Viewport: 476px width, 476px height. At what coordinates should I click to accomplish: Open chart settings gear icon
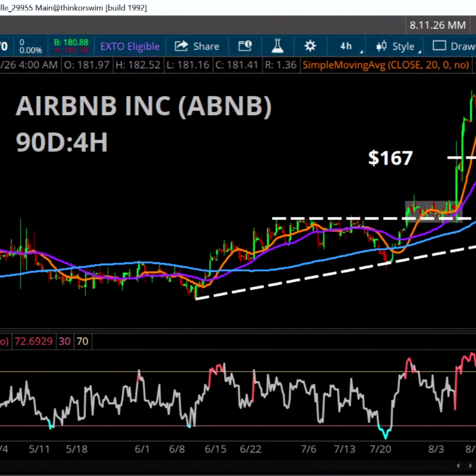310,46
